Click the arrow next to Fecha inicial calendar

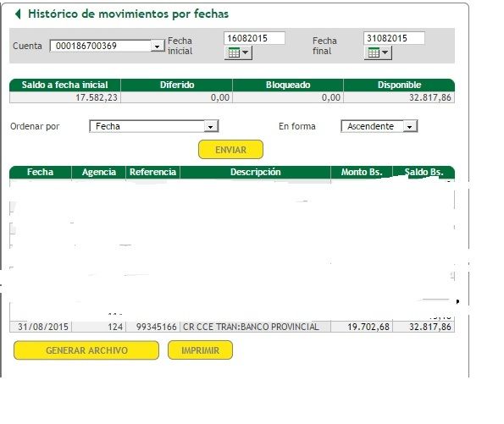[x=246, y=52]
